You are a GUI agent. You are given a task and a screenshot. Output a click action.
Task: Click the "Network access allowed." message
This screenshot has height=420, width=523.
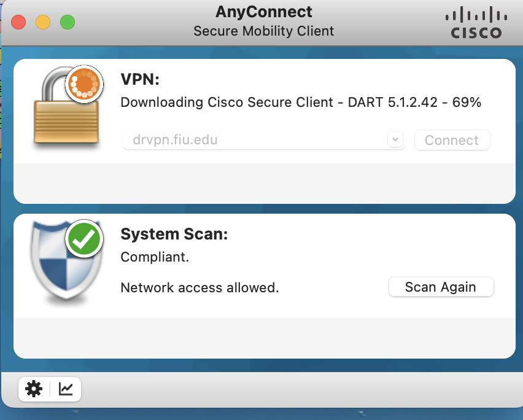coord(200,287)
